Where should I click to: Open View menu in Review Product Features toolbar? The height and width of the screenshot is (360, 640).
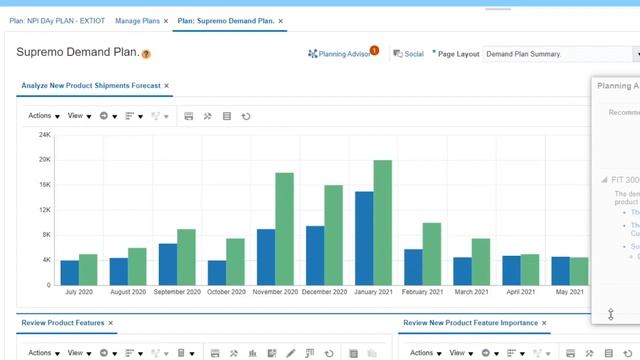[x=79, y=353]
